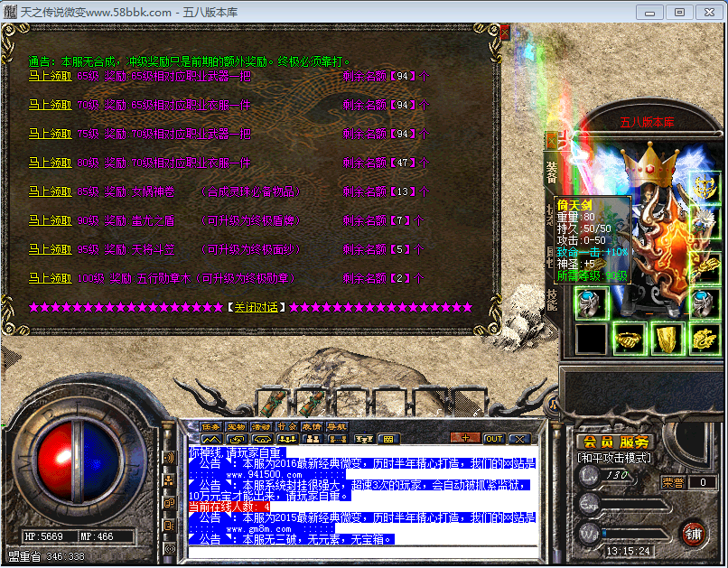Viewport: 728px width, 568px height.
Task: Open the 活动 tab
Action: click(x=261, y=426)
